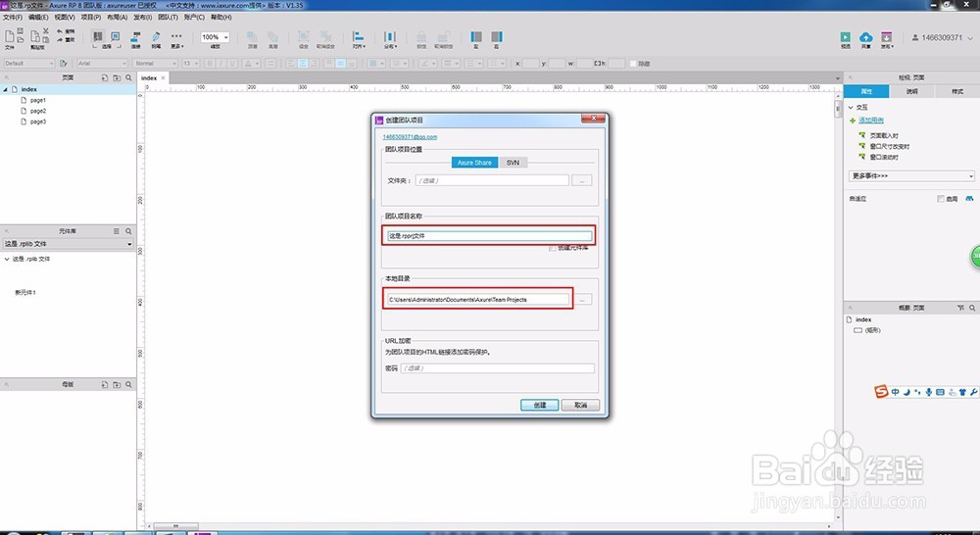Toggle the adaptive Enable checkbox
Viewport: 980px width, 535px height.
click(x=941, y=199)
